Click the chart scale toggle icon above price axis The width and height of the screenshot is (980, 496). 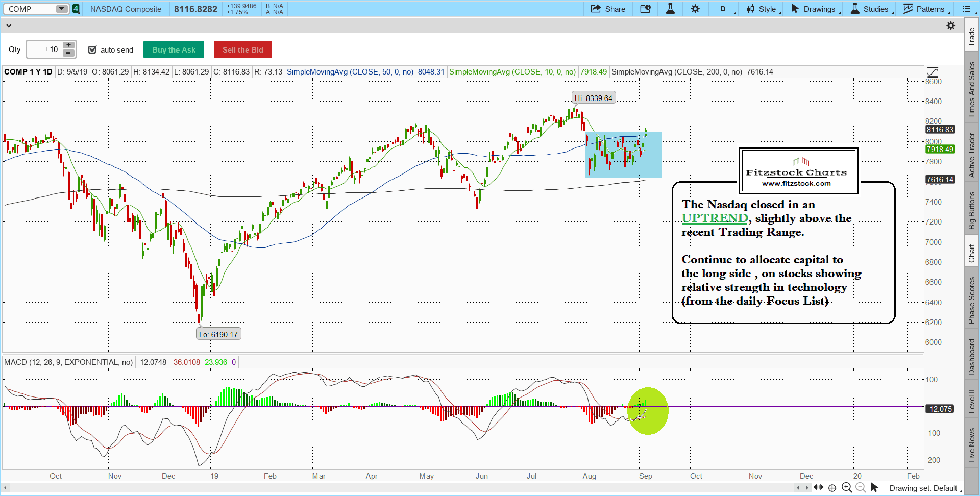point(933,72)
